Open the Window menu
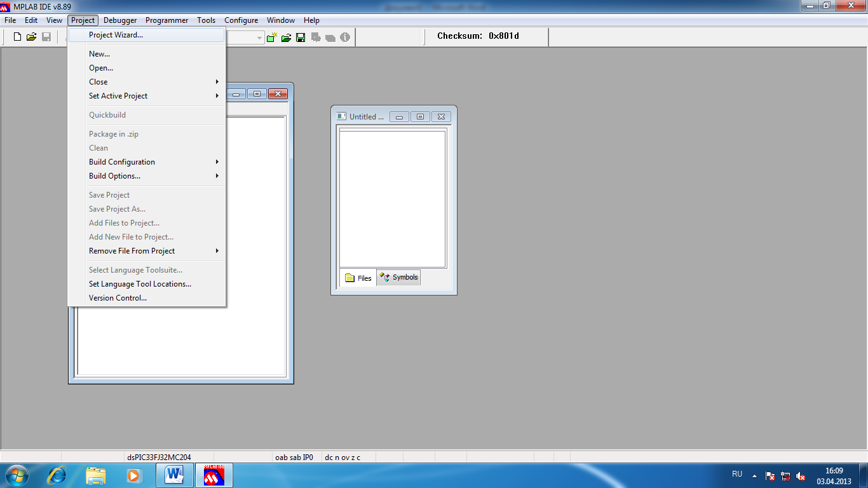This screenshot has height=488, width=868. 281,20
